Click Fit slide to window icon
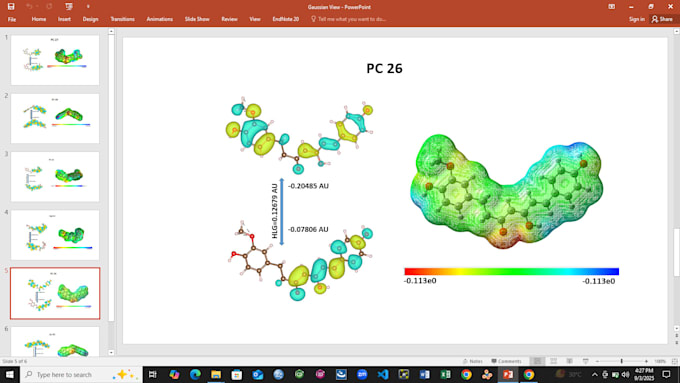The width and height of the screenshot is (680, 383). 674,361
